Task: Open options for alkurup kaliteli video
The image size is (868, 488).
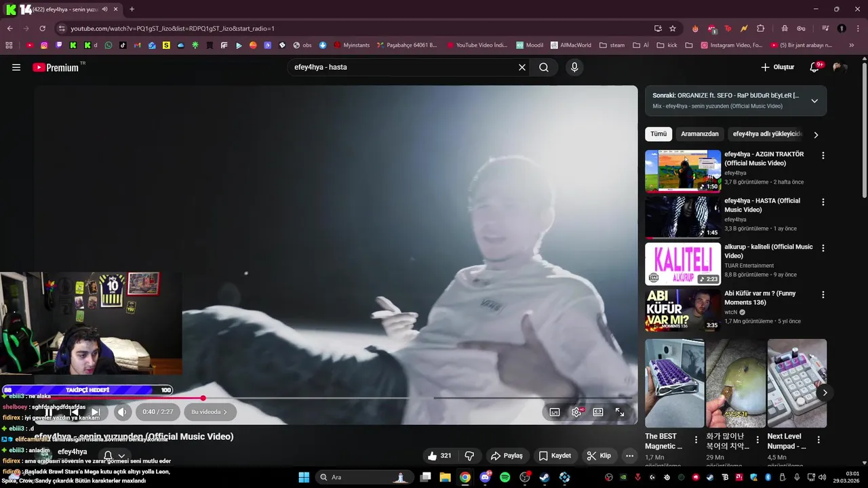Action: pos(823,248)
